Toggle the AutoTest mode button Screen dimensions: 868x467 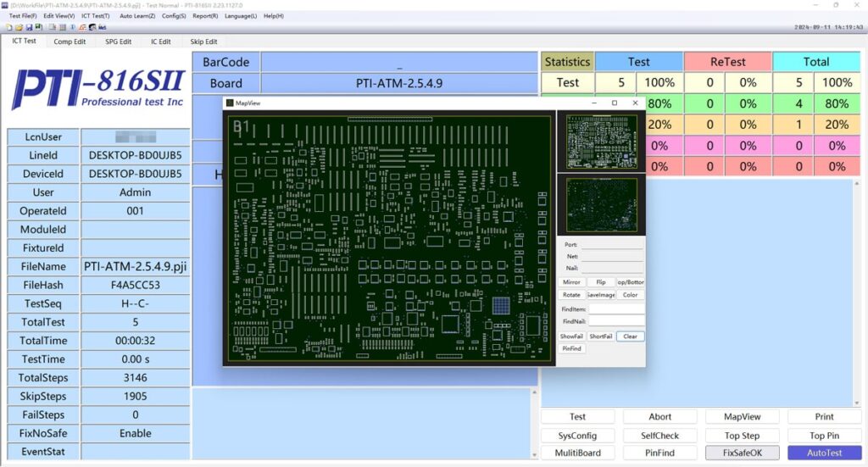[x=824, y=453]
